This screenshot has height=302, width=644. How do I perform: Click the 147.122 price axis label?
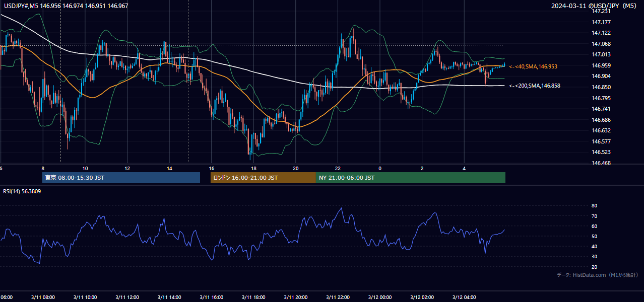tap(601, 33)
